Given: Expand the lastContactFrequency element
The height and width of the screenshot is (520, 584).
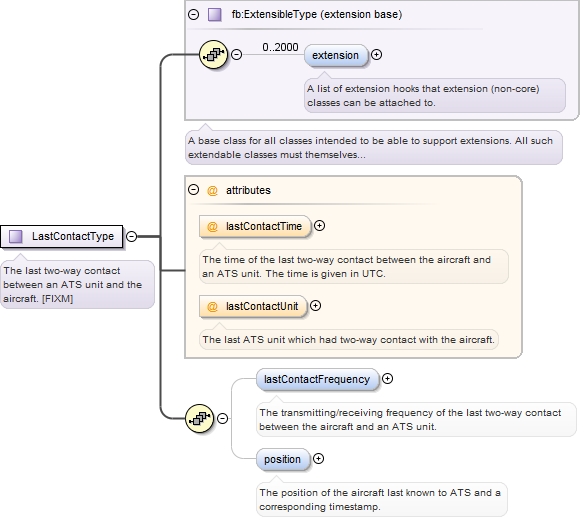Looking at the screenshot, I should [x=387, y=379].
